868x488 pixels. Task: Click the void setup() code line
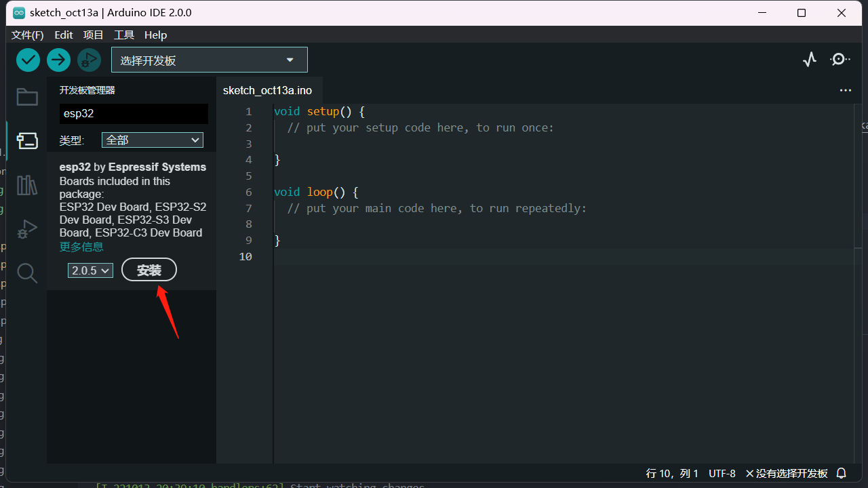click(x=319, y=111)
